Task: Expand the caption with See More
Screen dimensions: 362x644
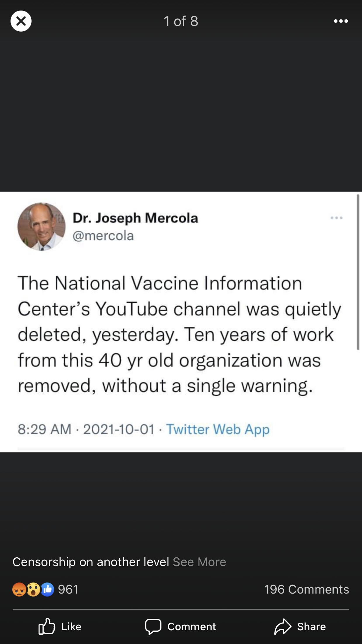Action: coord(199,562)
